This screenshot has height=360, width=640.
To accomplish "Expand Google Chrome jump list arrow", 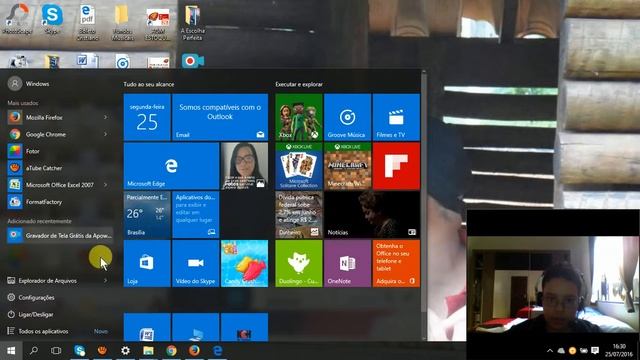I will [x=105, y=134].
